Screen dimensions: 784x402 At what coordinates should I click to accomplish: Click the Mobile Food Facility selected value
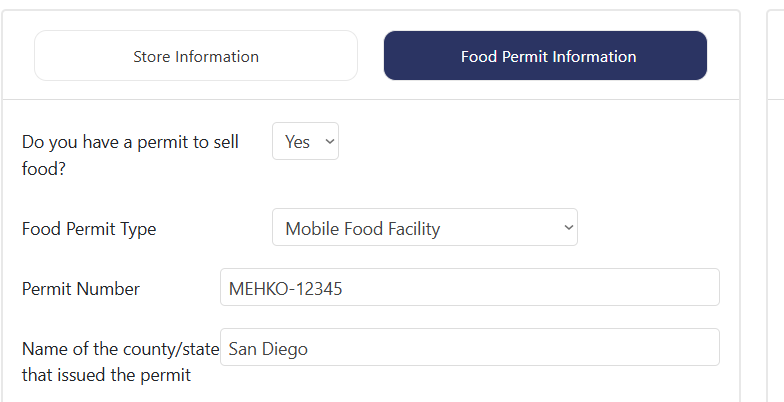click(362, 229)
